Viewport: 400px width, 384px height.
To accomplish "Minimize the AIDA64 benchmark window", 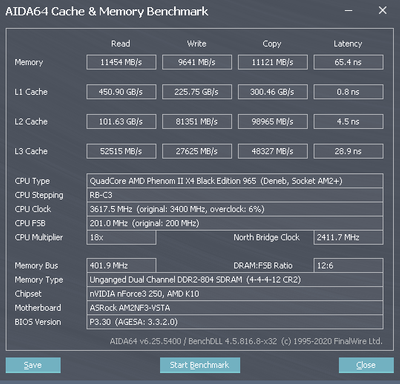I will pos(349,11).
